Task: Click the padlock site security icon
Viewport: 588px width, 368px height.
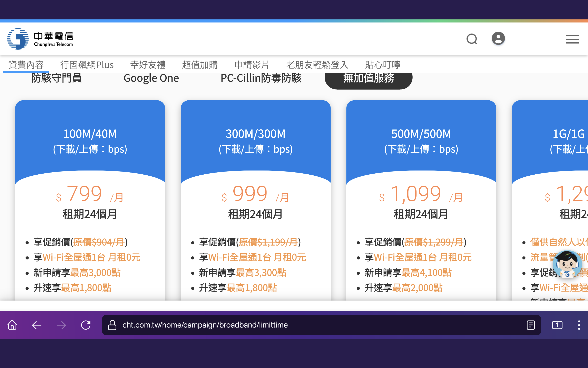Action: pyautogui.click(x=112, y=325)
